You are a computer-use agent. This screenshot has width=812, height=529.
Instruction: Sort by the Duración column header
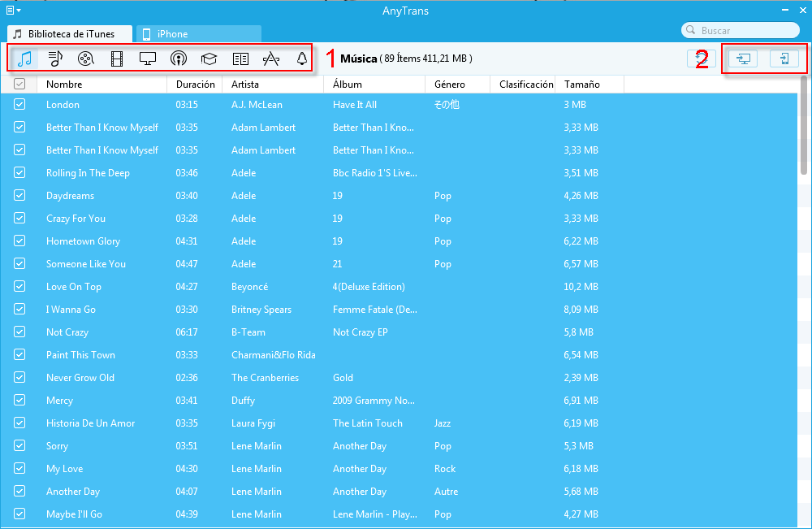[x=195, y=84]
